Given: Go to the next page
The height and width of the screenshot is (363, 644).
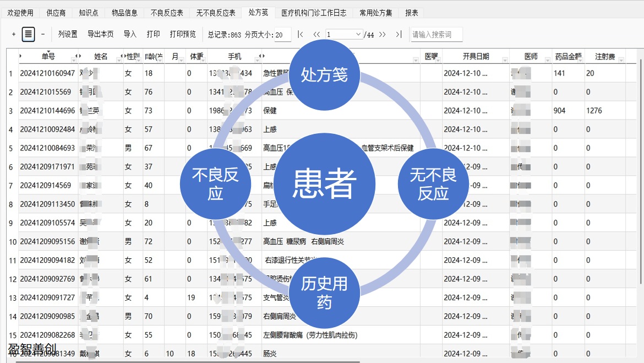Looking at the screenshot, I should click(x=383, y=34).
